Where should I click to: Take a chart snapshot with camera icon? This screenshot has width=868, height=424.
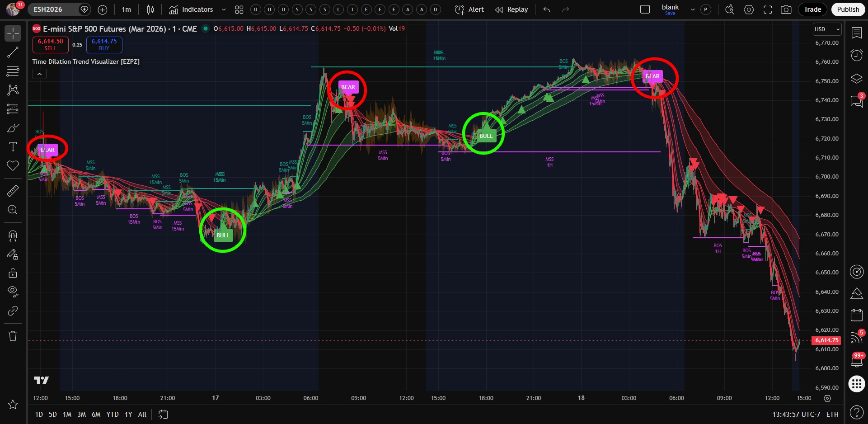tap(786, 9)
